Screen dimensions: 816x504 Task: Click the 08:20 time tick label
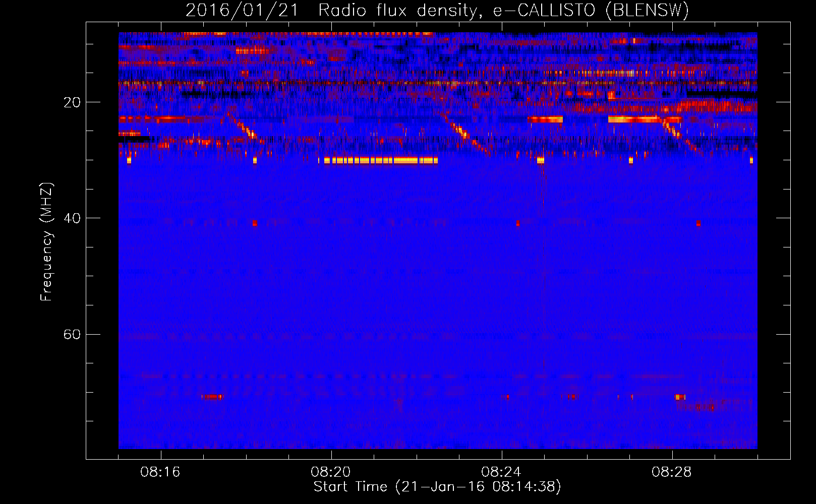(331, 472)
